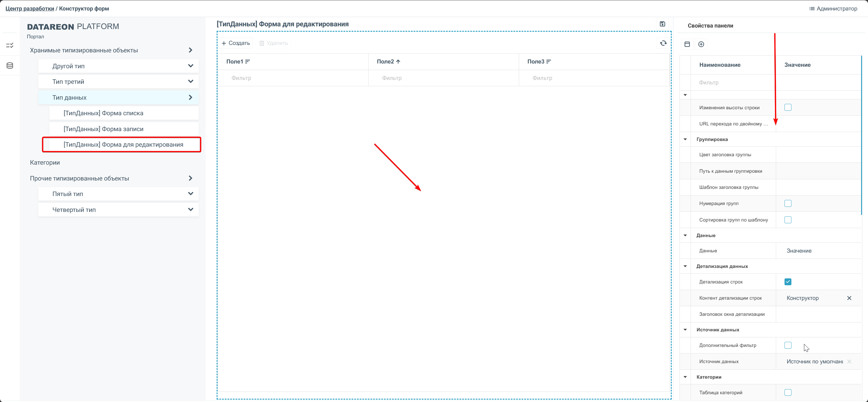This screenshot has width=868, height=402.
Task: Expand the Четвертый тип dropdown chevron
Action: coord(190,210)
